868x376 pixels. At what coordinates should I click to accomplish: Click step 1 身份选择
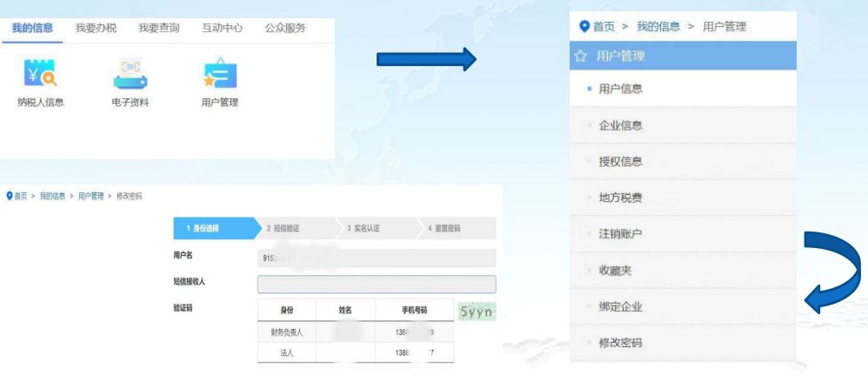click(216, 228)
